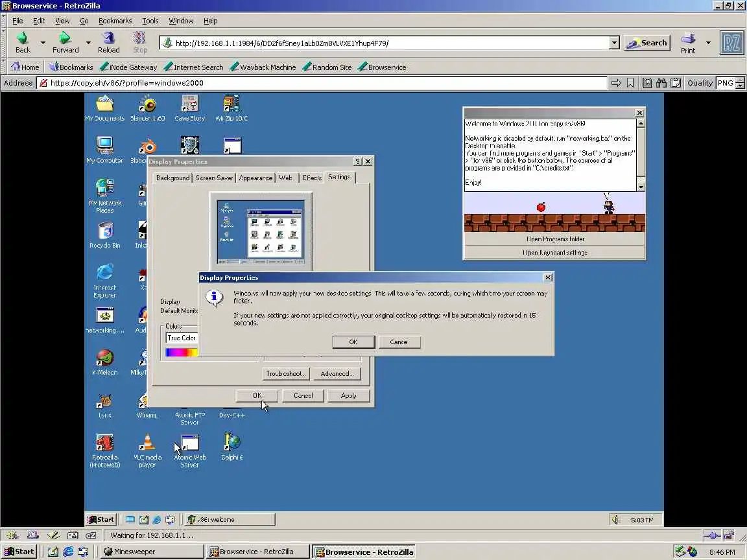Click the Internet Explorer quick launch icon on host taskbar
The height and width of the screenshot is (560, 747).
(x=68, y=552)
